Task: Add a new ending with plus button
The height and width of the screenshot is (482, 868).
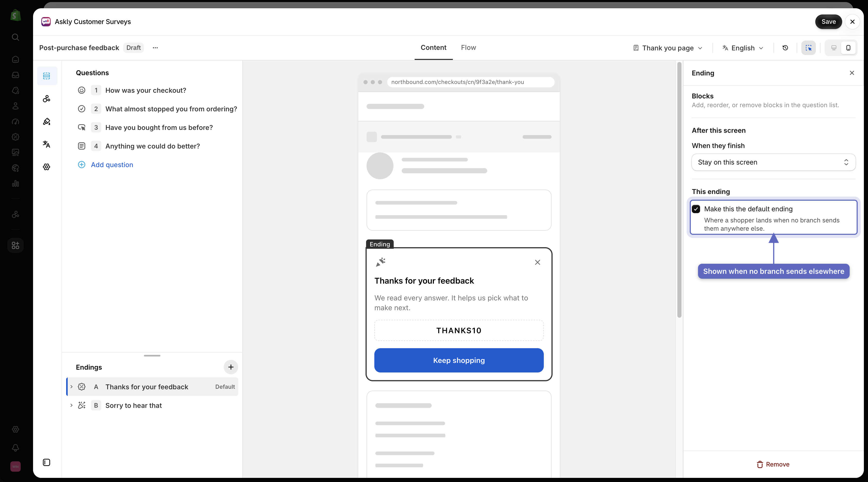Action: (x=231, y=367)
